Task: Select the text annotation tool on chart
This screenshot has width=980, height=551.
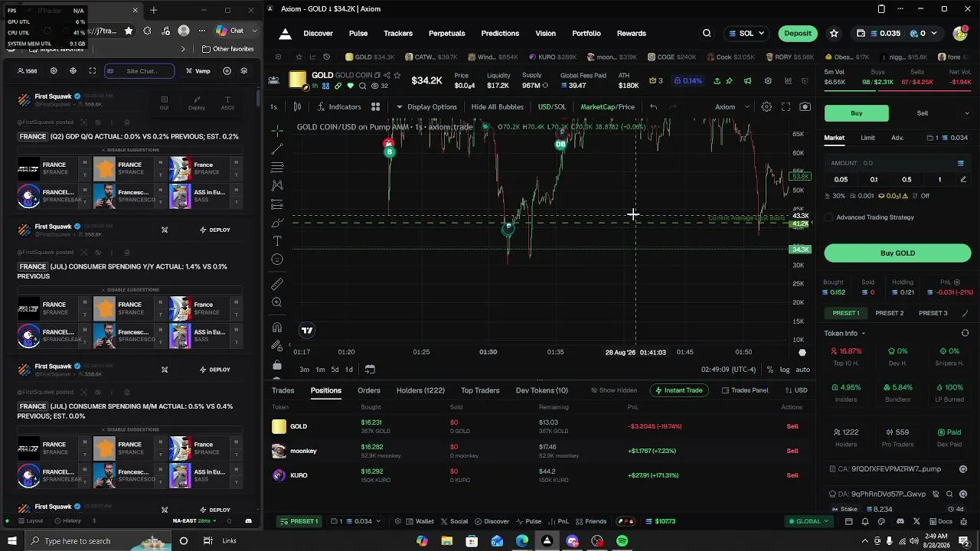Action: point(277,241)
